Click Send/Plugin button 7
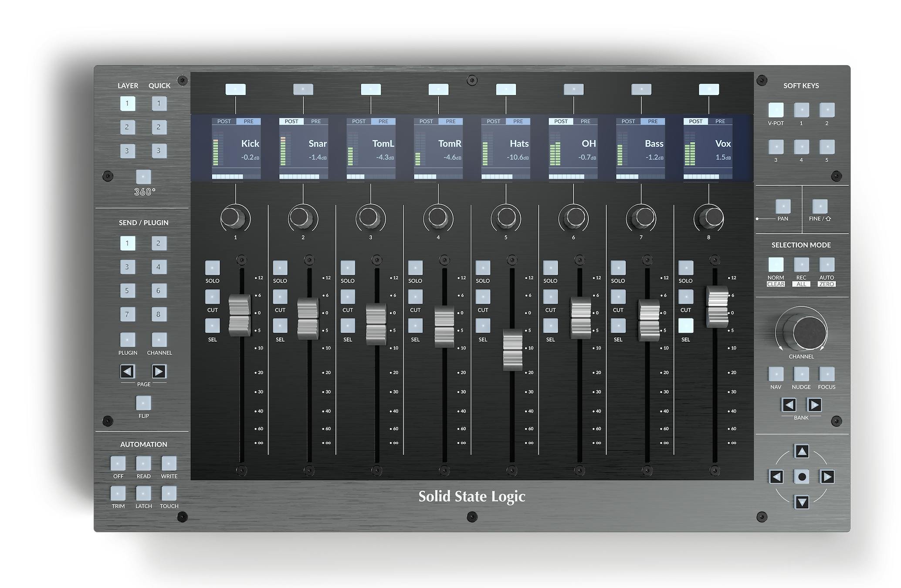This screenshot has width=901, height=588. (128, 314)
